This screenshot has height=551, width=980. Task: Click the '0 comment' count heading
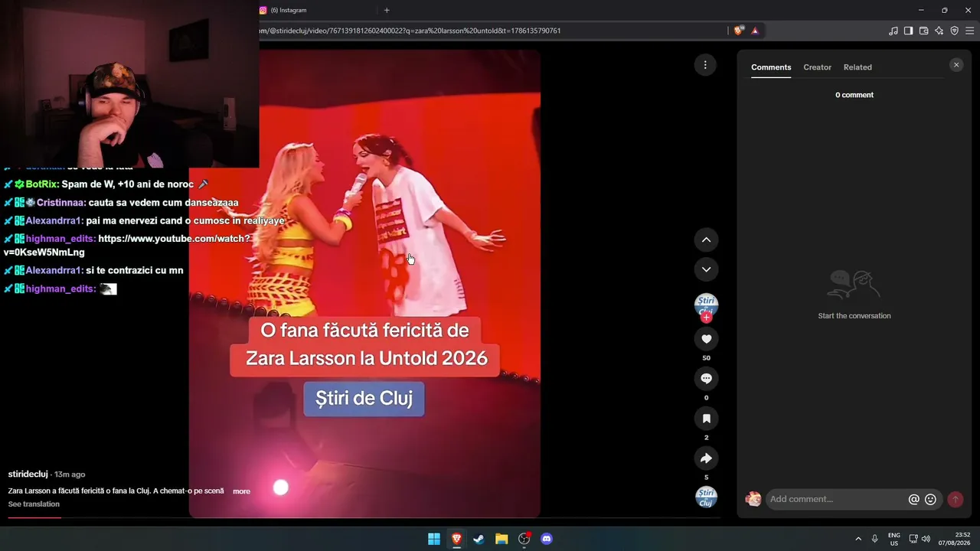click(854, 95)
